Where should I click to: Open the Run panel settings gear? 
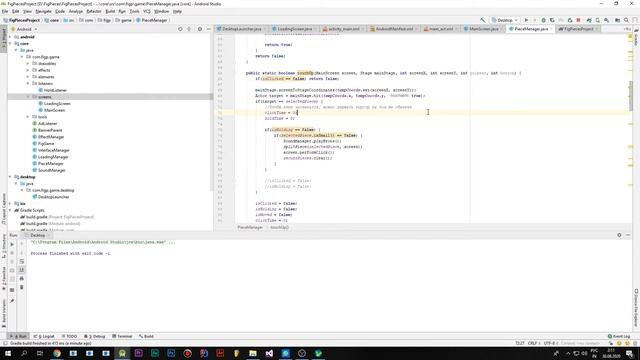[x=619, y=235]
